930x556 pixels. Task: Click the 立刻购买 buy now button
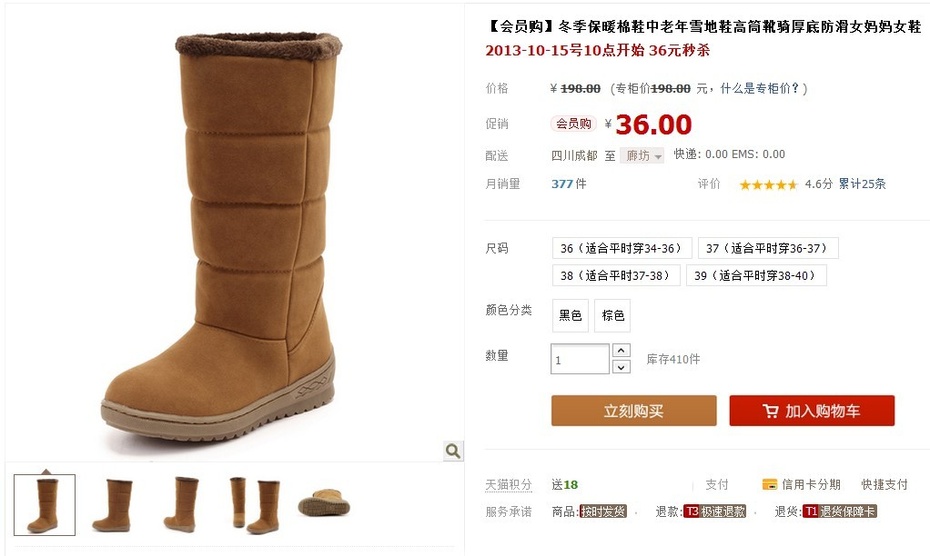click(x=633, y=411)
